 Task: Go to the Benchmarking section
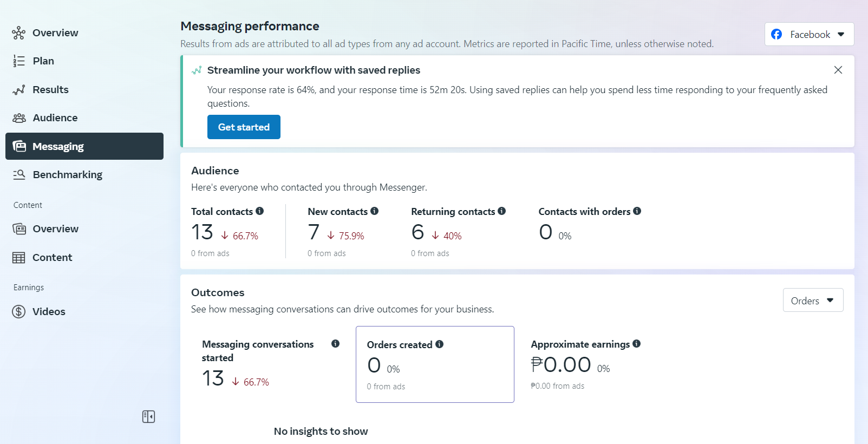(x=67, y=174)
